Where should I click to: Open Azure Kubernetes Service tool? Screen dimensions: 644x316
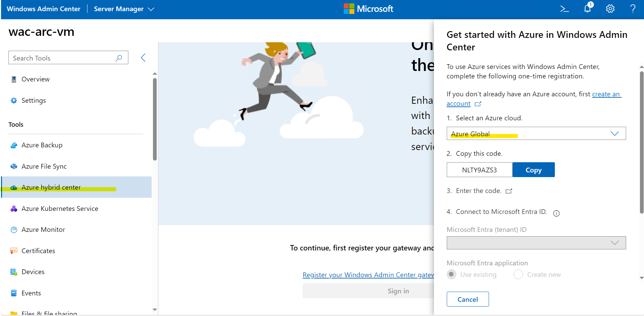(76, 209)
